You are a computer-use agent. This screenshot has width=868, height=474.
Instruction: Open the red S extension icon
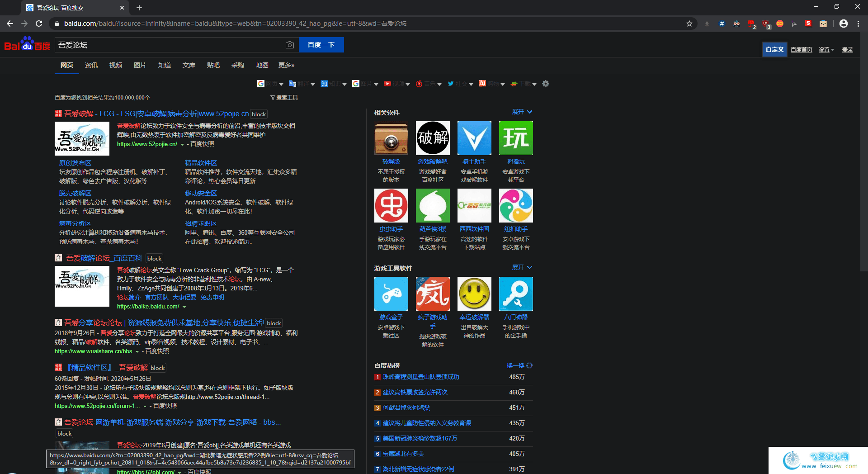[x=808, y=24]
